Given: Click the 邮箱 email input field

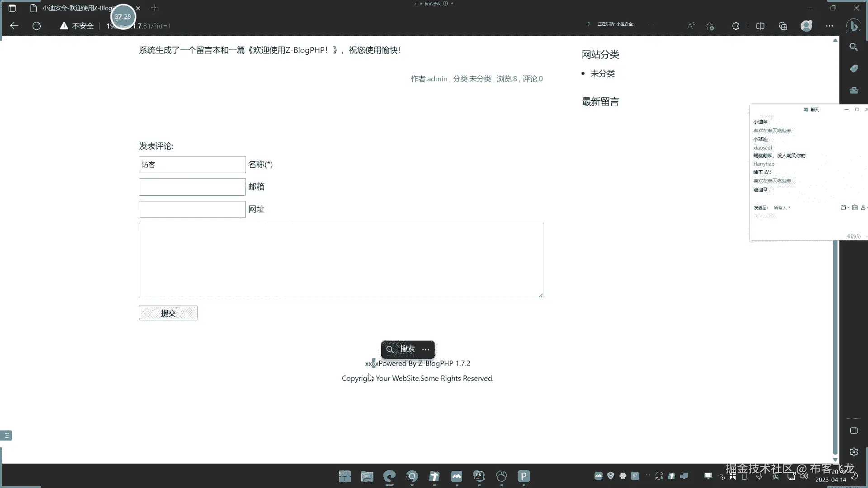Looking at the screenshot, I should [192, 187].
